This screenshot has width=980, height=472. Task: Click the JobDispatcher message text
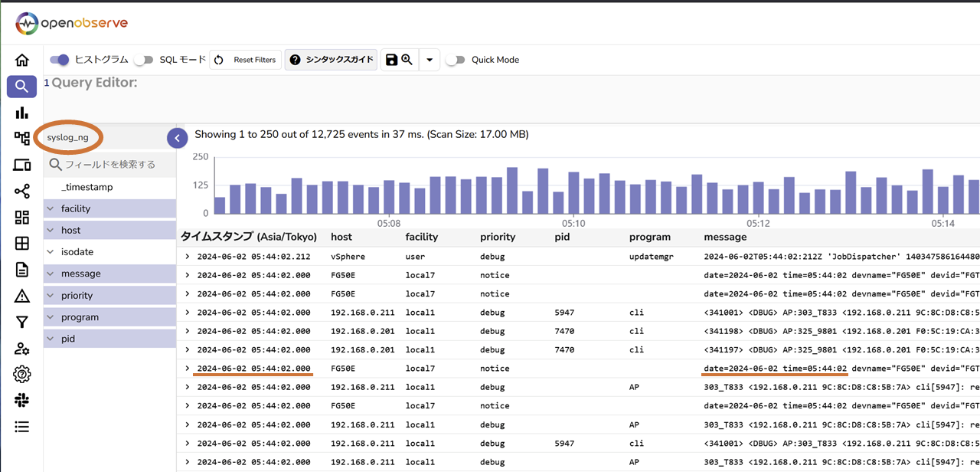coord(841,257)
